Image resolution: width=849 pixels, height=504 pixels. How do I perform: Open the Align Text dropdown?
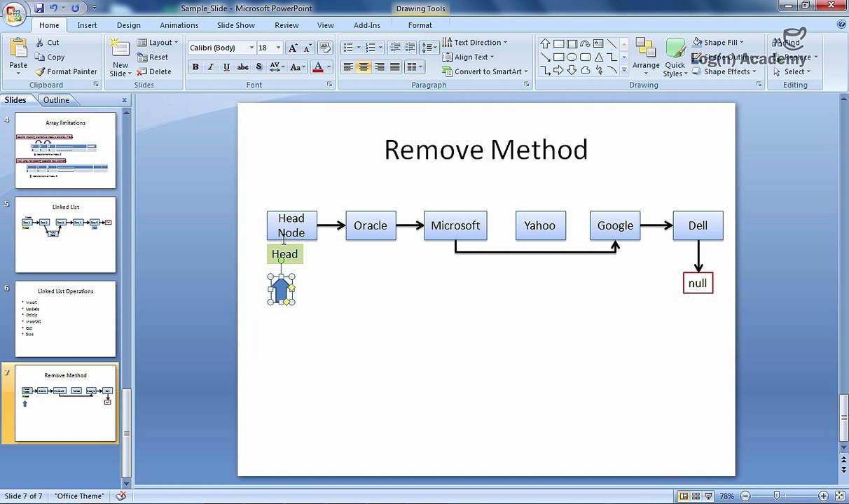(x=469, y=57)
